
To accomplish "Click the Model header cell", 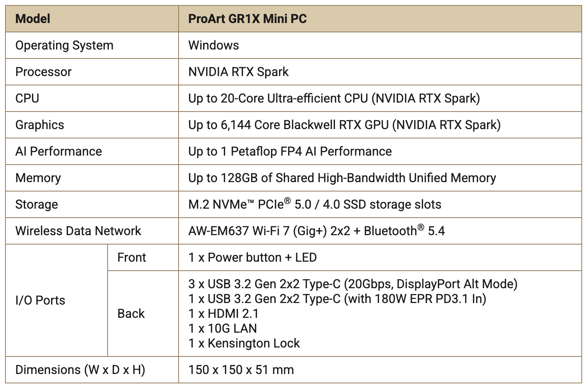I will pyautogui.click(x=92, y=19).
